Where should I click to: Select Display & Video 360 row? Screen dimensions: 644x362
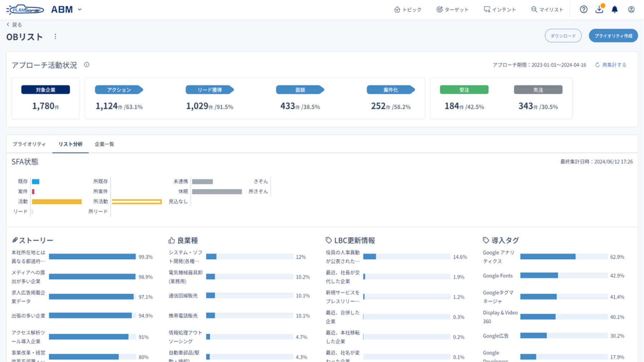[x=553, y=317]
